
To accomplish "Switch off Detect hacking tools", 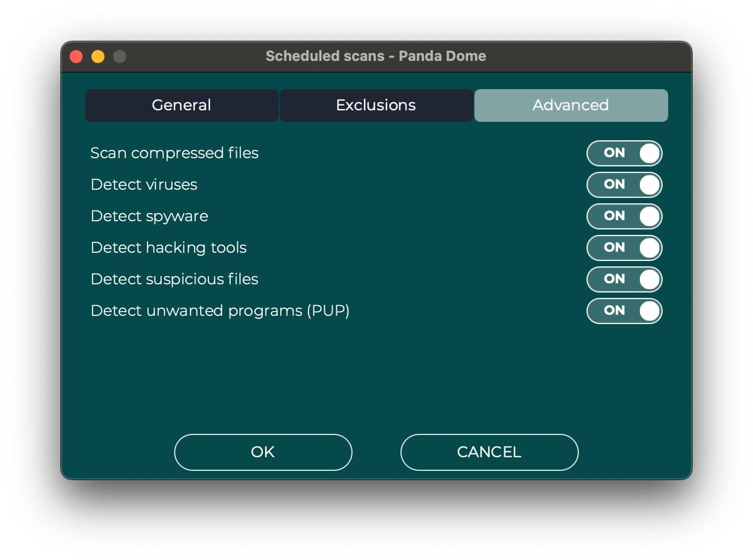I will tap(624, 247).
